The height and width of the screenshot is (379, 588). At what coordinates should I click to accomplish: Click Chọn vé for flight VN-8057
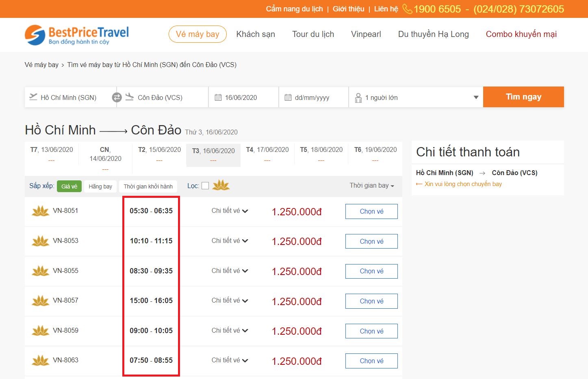point(371,301)
